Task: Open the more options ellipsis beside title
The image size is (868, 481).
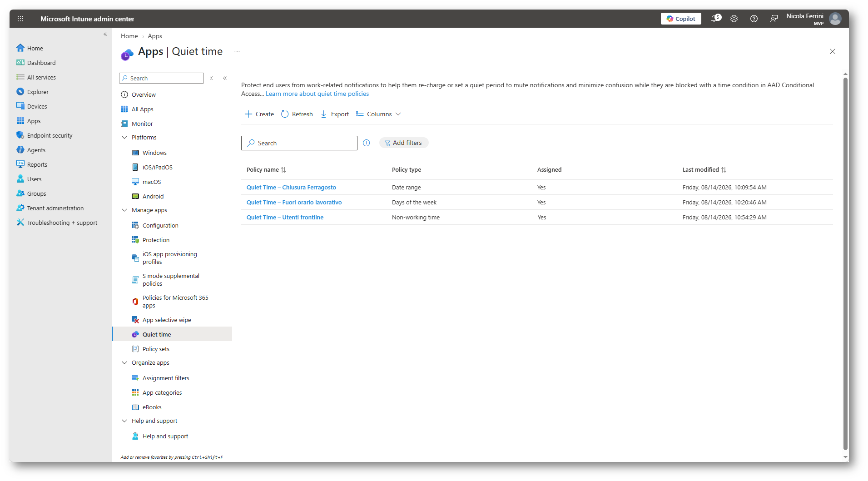Action: [x=237, y=51]
